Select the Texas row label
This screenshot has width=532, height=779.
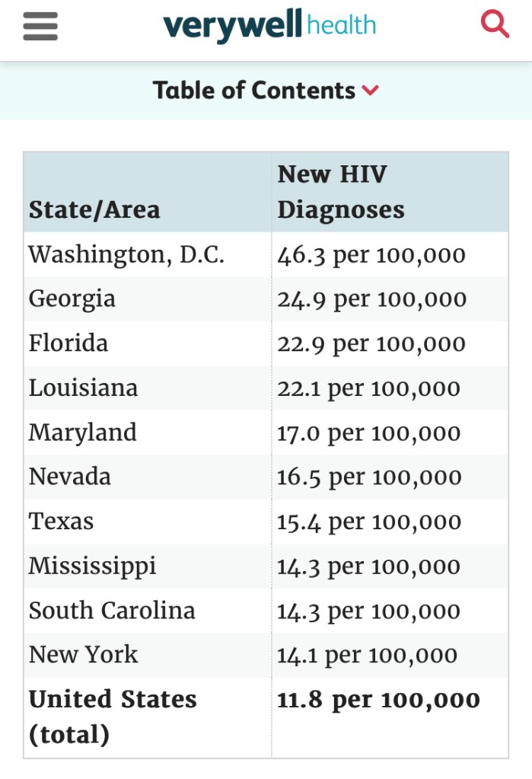pyautogui.click(x=62, y=522)
